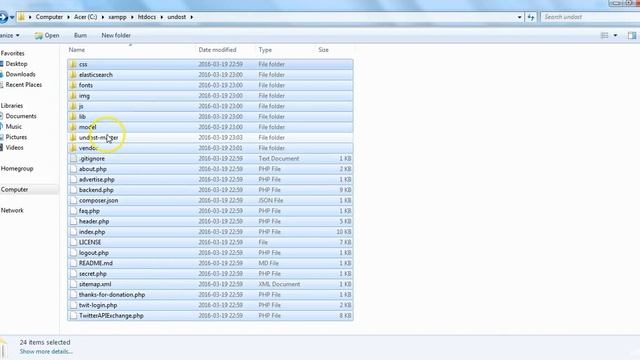Click the Open toolbar button
This screenshot has width=640, height=360.
coord(47,36)
